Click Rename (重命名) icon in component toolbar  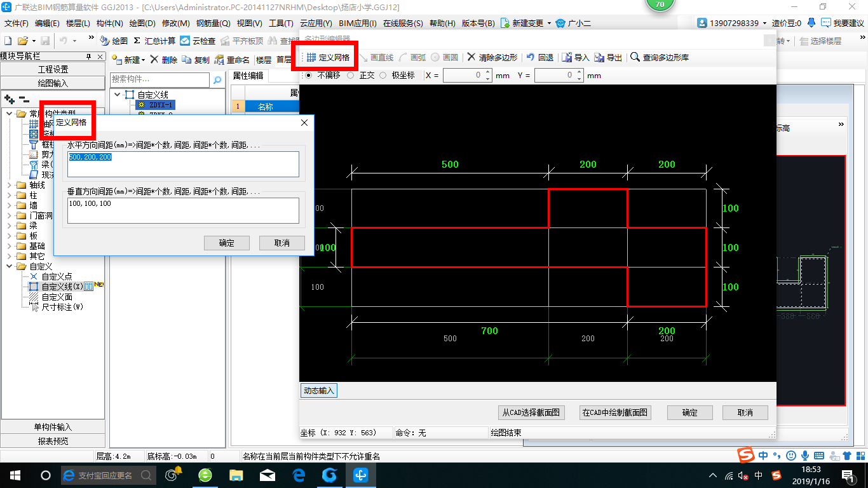(x=219, y=60)
